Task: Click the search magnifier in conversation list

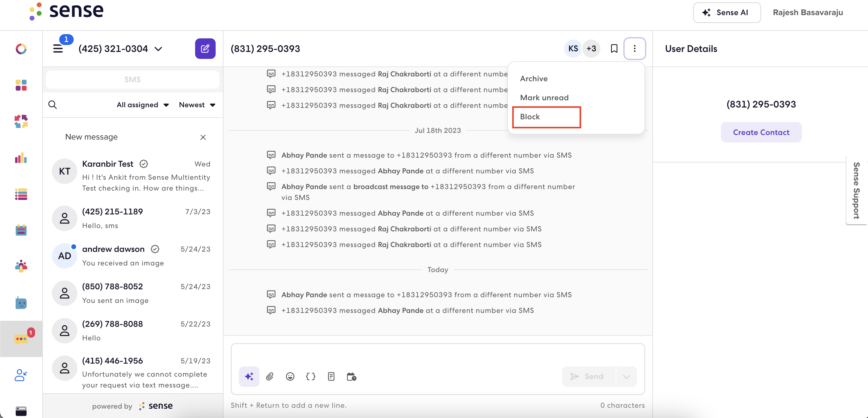Action: (x=53, y=104)
